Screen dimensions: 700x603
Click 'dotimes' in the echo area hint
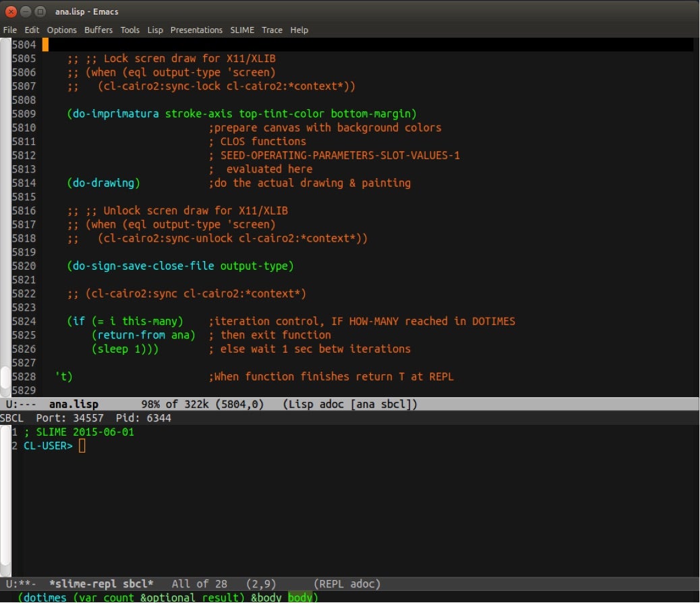[45, 597]
